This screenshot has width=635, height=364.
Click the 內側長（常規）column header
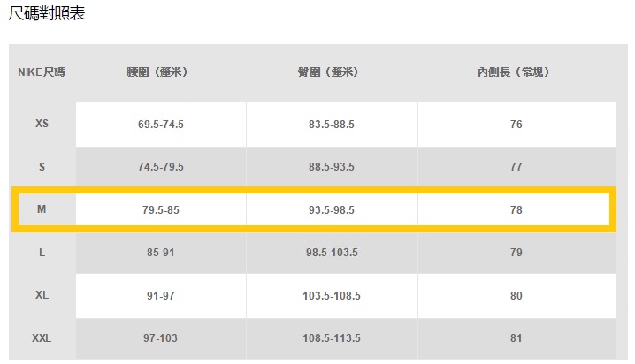pos(516,72)
